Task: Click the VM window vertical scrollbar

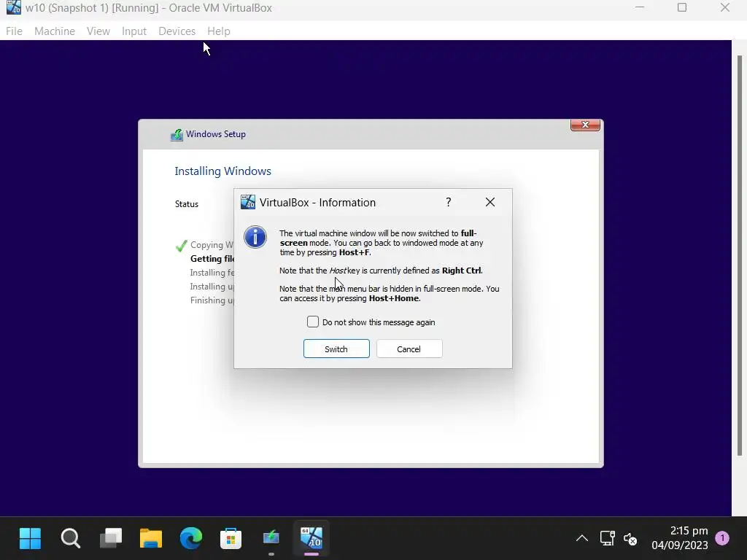Action: tap(740, 255)
